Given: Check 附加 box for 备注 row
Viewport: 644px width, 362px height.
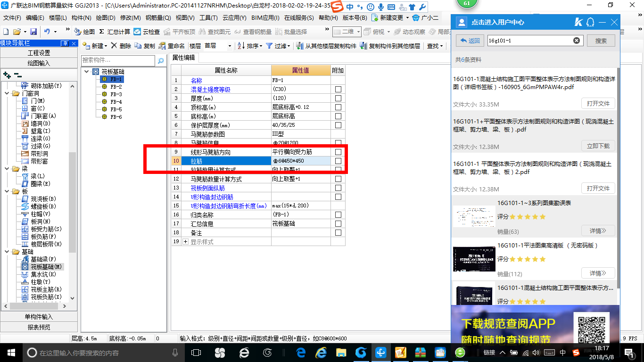Looking at the screenshot, I should tap(338, 232).
